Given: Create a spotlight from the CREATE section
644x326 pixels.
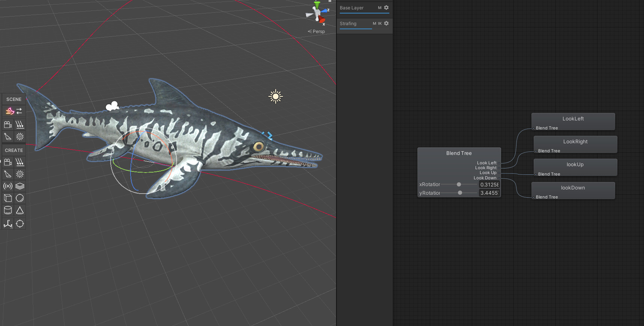Looking at the screenshot, I should tap(8, 174).
